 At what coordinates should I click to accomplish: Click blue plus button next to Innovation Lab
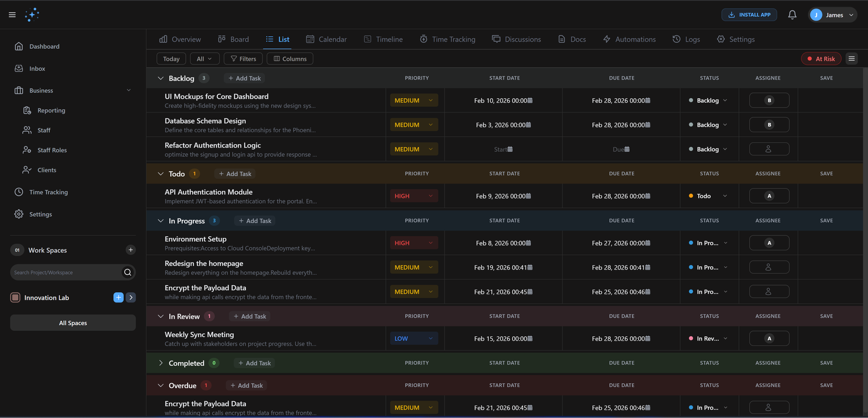118,297
